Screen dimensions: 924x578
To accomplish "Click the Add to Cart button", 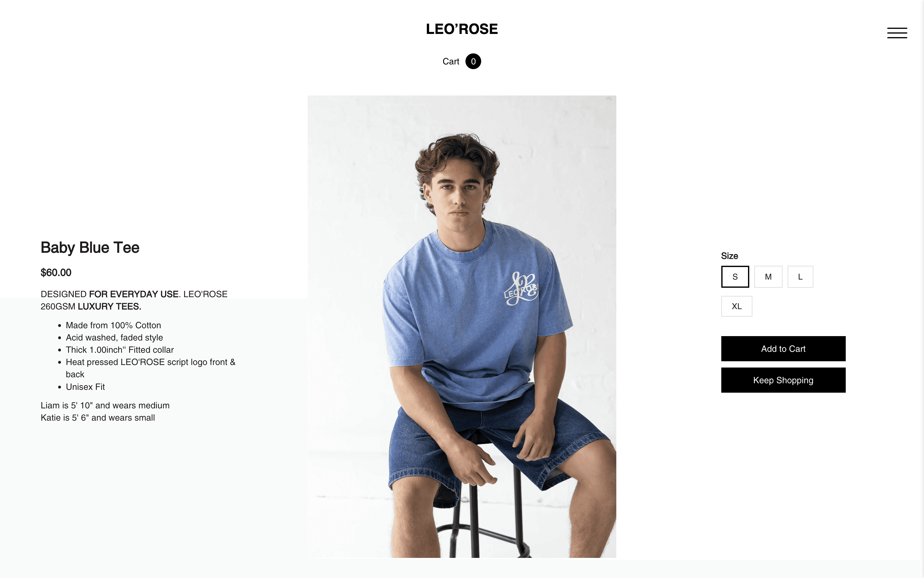I will pyautogui.click(x=783, y=349).
